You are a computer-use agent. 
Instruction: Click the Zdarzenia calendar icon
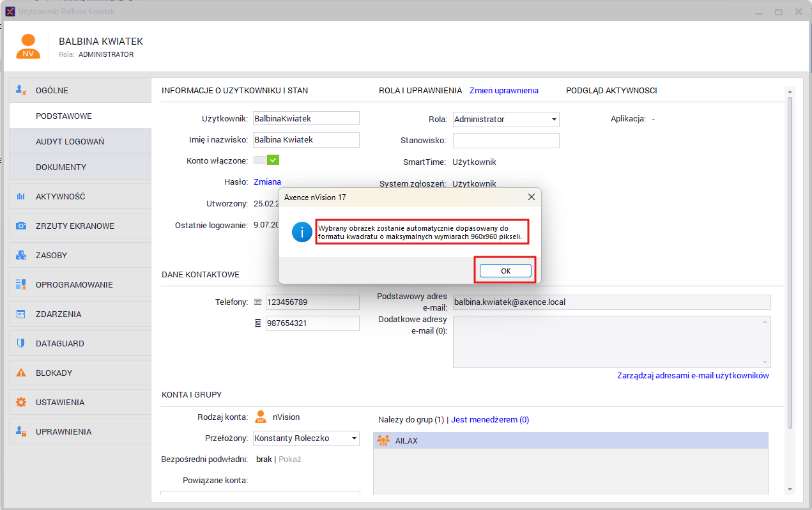[21, 314]
